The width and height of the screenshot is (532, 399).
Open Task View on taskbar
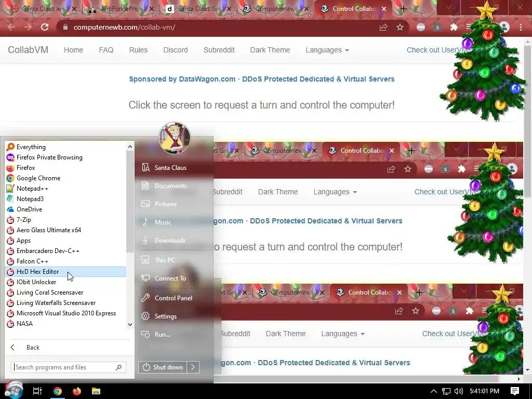(37, 391)
